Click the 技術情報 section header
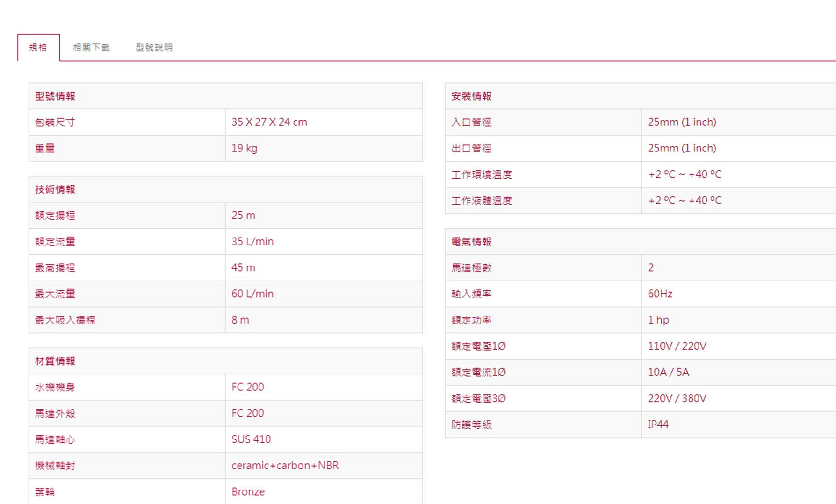836x504 pixels. click(55, 189)
